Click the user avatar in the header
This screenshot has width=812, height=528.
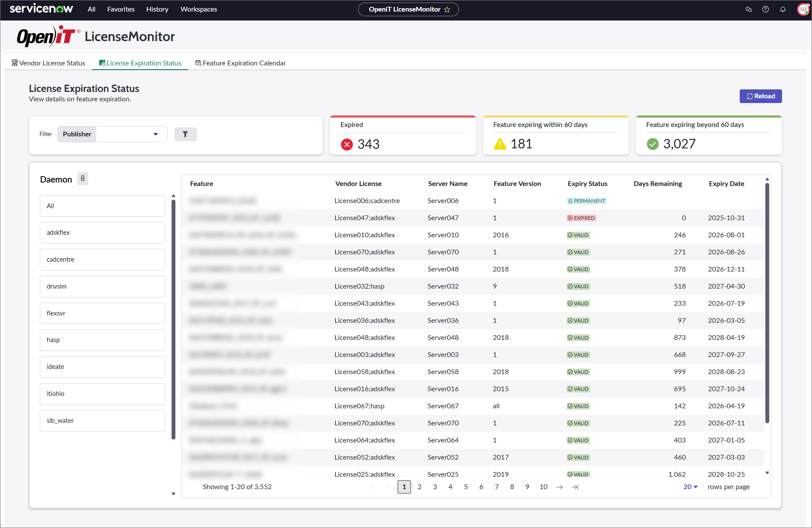803,9
